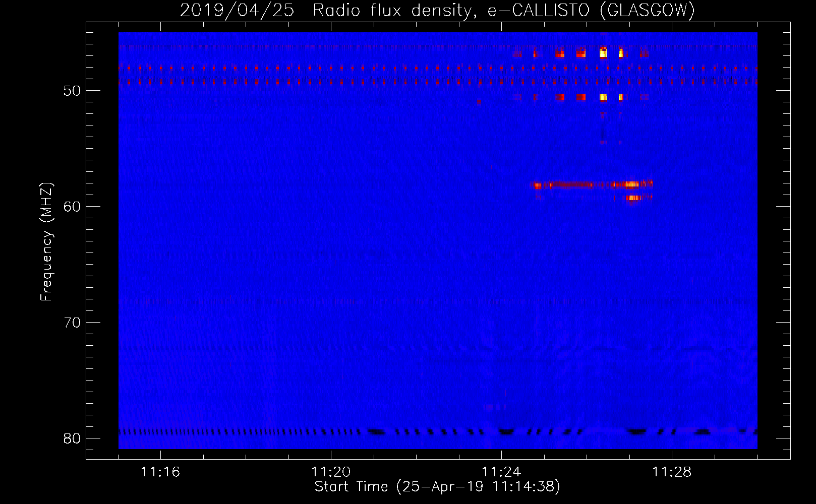Viewport: 816px width, 504px height.
Task: Click the 70 MHz frequency tick label
Action: [72, 323]
